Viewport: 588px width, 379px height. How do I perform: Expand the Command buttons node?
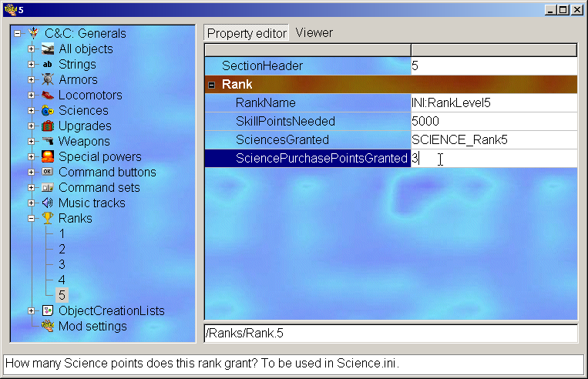tap(31, 172)
